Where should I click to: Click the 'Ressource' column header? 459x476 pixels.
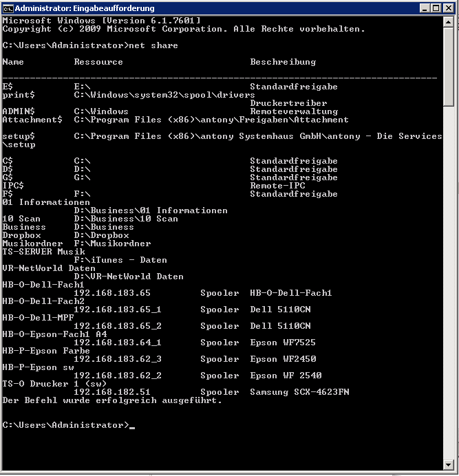click(x=98, y=62)
